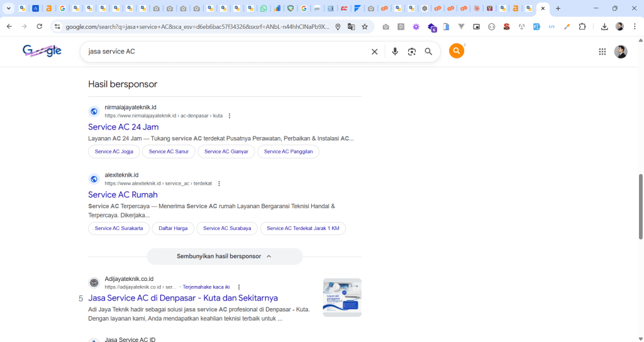
Task: Collapse sponsored results with Sembunyikan hasil bersponsor
Action: click(225, 256)
